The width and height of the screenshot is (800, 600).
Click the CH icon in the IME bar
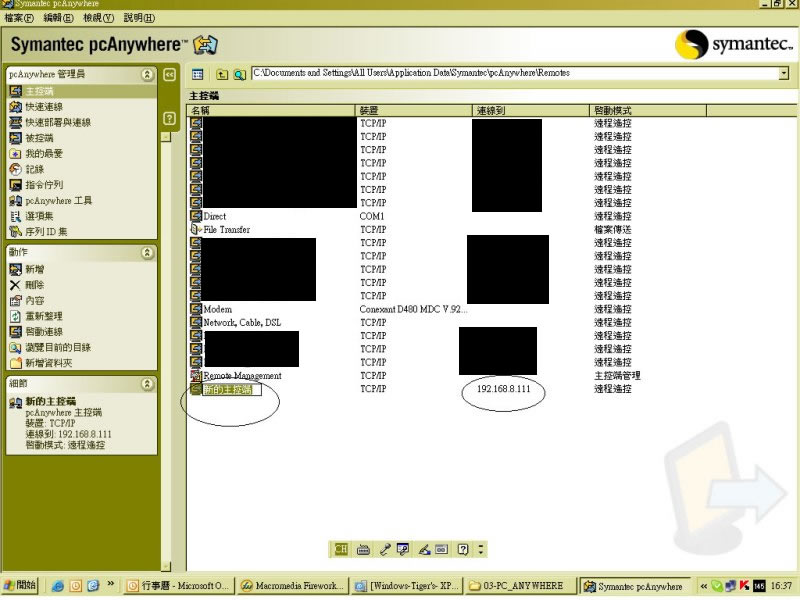341,549
